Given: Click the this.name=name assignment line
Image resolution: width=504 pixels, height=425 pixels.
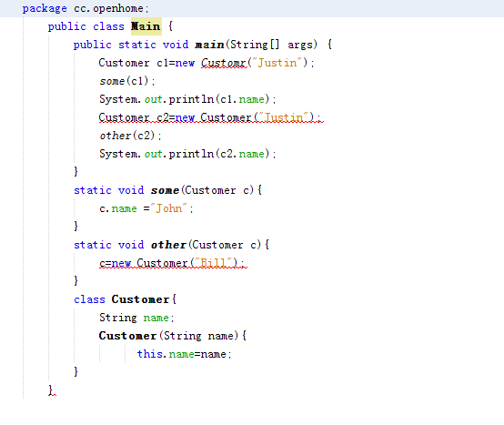Looking at the screenshot, I should click(x=184, y=354).
